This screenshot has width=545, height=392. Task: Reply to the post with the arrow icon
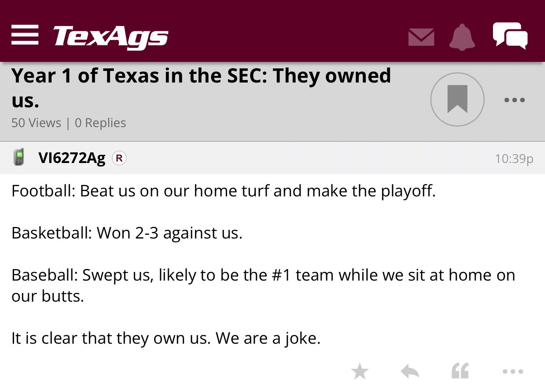pyautogui.click(x=410, y=372)
